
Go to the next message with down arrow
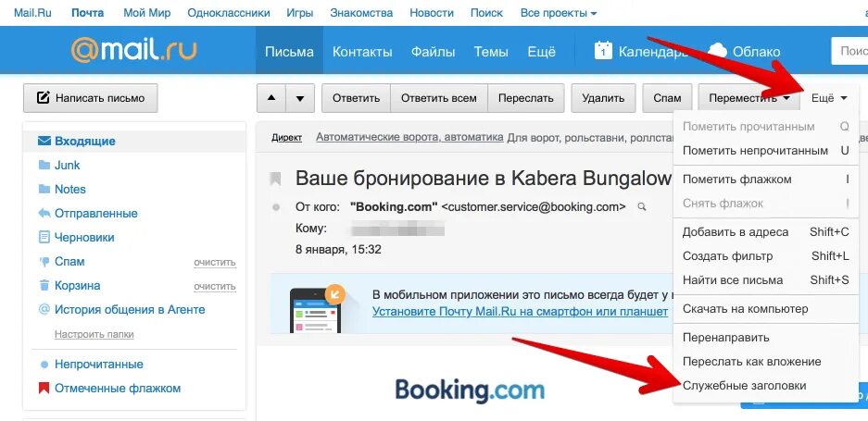click(300, 98)
